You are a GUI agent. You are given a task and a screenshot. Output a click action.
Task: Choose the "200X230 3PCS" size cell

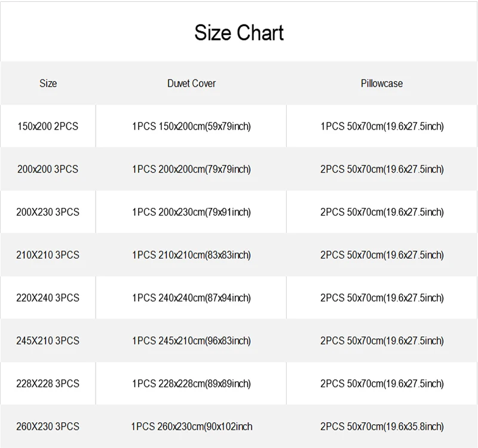click(48, 212)
